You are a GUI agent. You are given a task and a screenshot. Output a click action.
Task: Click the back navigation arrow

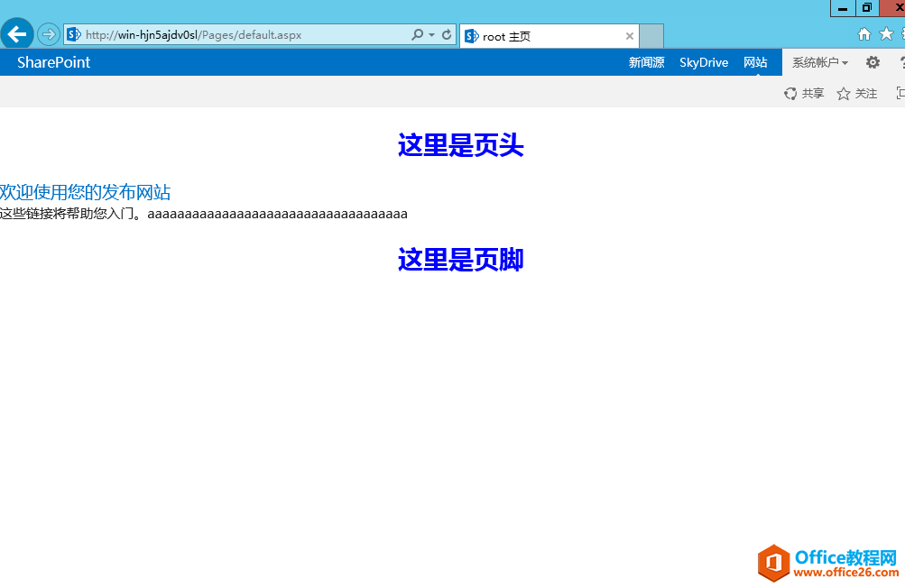coord(17,34)
